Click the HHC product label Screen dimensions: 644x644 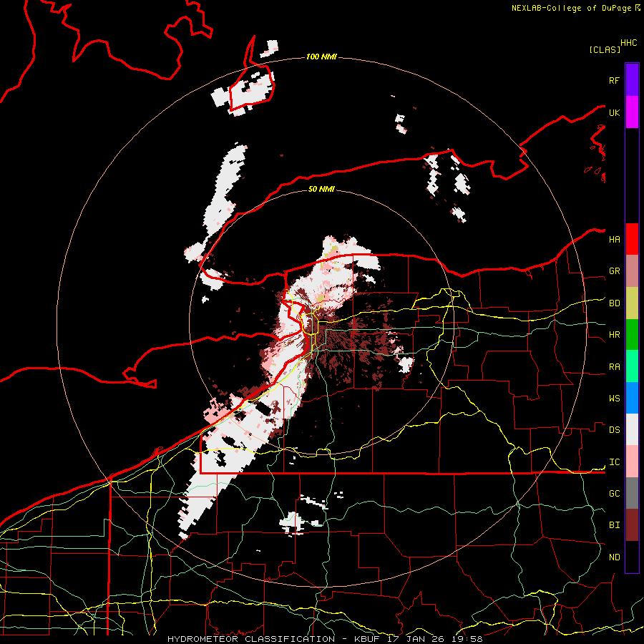coord(629,43)
